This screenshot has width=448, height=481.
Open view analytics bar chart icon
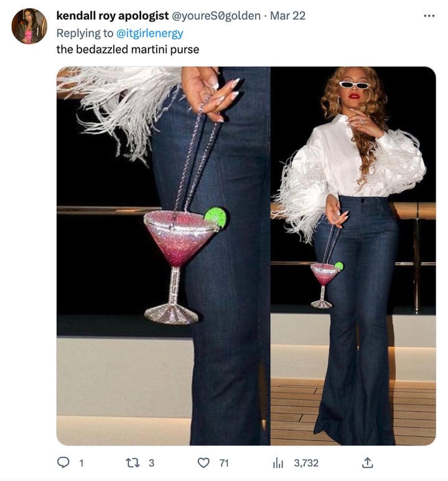278,462
